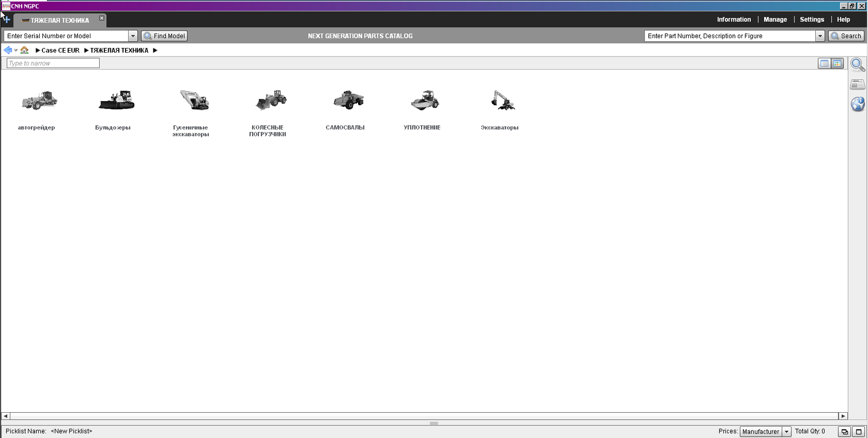Open the magnifier search panel in sidebar
Image resolution: width=868 pixels, height=438 pixels.
click(858, 64)
